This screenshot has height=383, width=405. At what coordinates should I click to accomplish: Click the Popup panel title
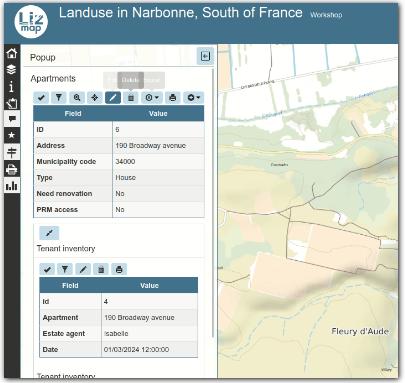(x=43, y=58)
